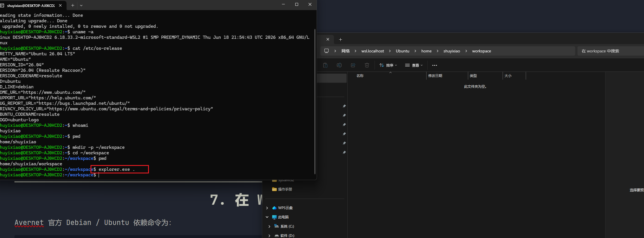Viewport: 644px width, 238px height.
Task: Close the shuyixiao terminal tab
Action: (x=60, y=6)
